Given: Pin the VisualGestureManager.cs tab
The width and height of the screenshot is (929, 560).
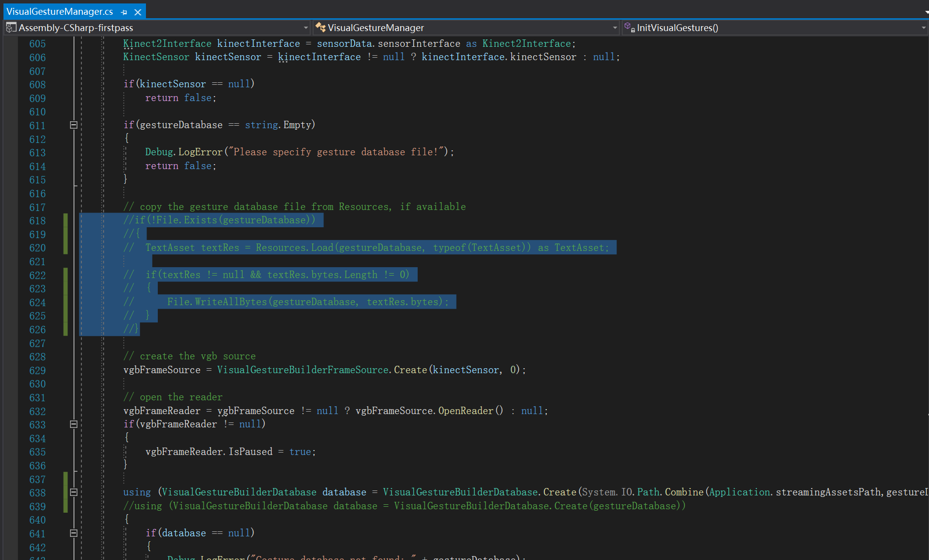Looking at the screenshot, I should point(123,11).
